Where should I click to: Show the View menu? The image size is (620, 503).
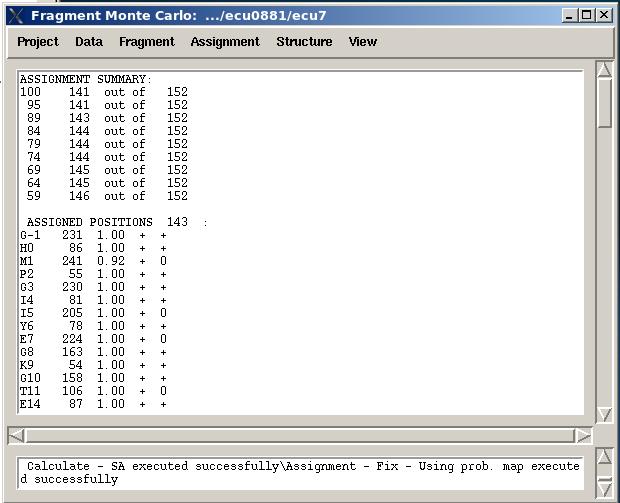point(363,42)
